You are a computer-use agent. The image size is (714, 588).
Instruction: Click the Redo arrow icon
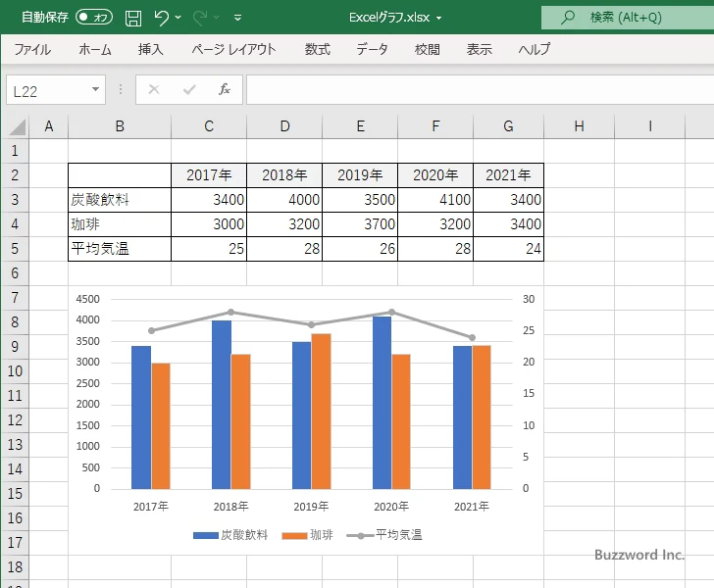tap(200, 18)
